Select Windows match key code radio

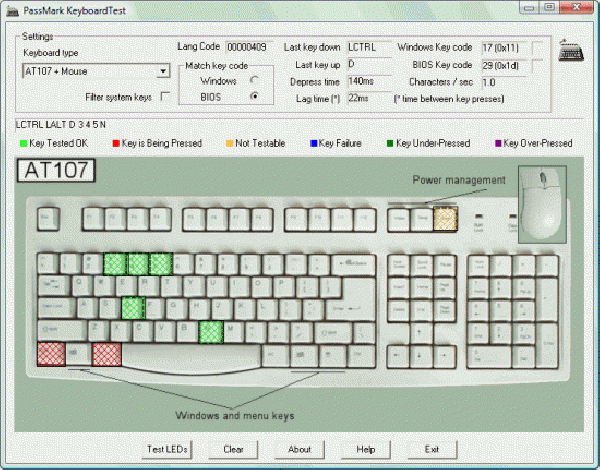tap(254, 80)
